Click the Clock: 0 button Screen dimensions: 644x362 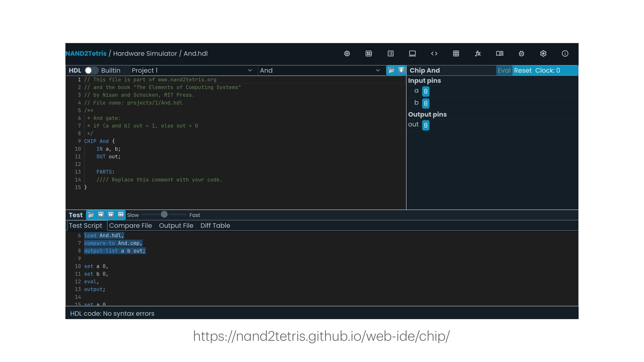click(x=547, y=70)
